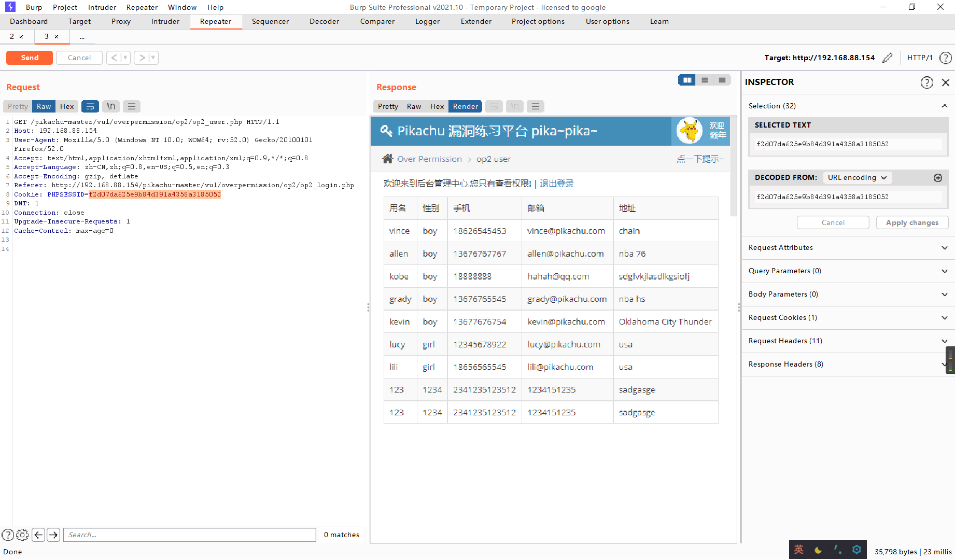
Task: Select top-bottom layout icon
Action: (x=705, y=80)
